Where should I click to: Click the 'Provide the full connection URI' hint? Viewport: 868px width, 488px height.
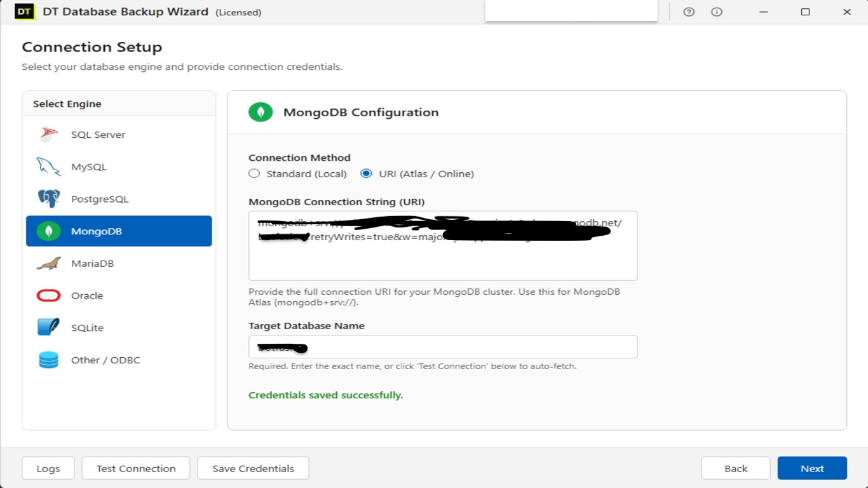(434, 297)
